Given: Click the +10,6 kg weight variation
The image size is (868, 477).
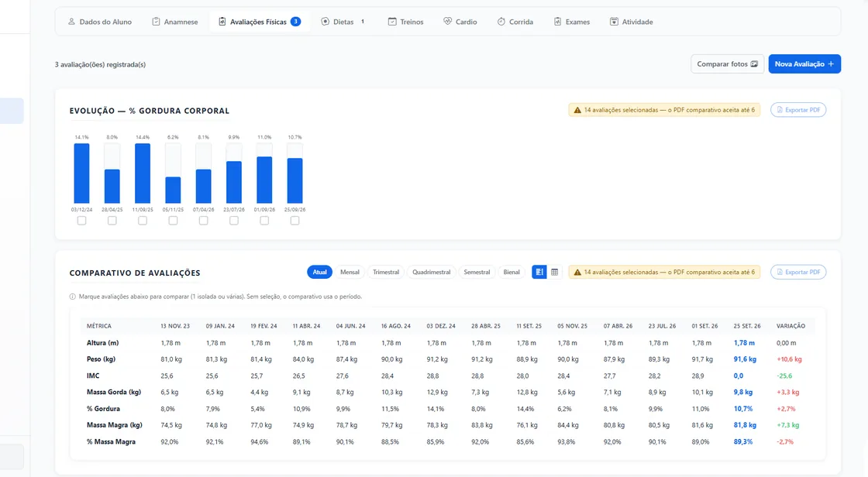Looking at the screenshot, I should [789, 359].
